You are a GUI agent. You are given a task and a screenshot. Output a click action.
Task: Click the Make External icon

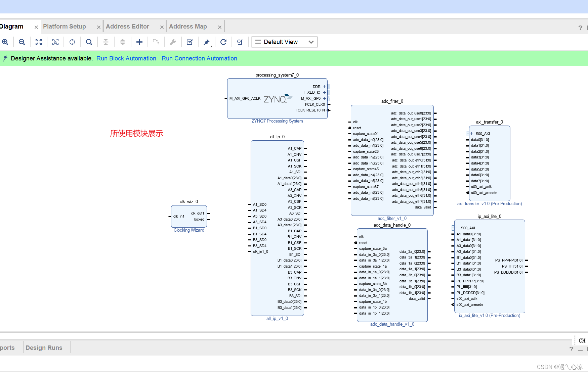[x=156, y=42]
